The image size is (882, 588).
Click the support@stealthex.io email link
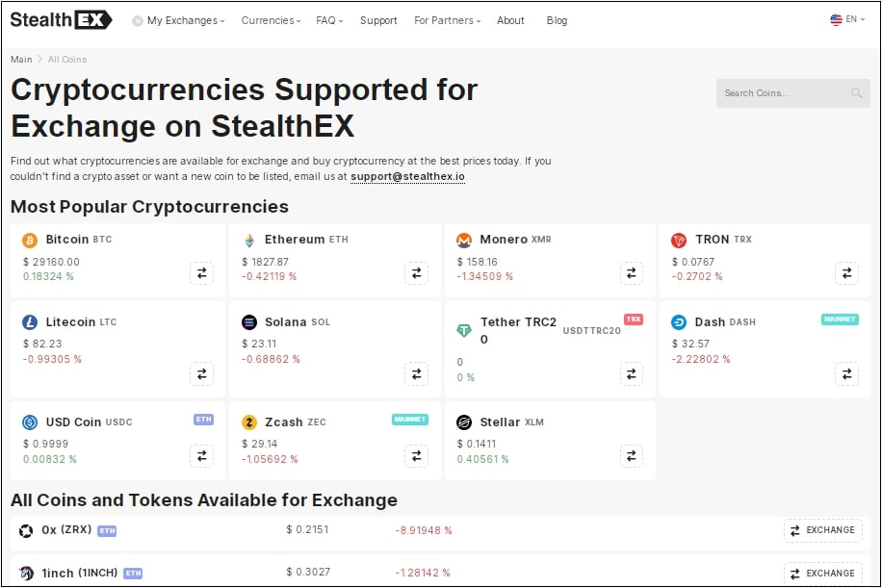(x=408, y=176)
